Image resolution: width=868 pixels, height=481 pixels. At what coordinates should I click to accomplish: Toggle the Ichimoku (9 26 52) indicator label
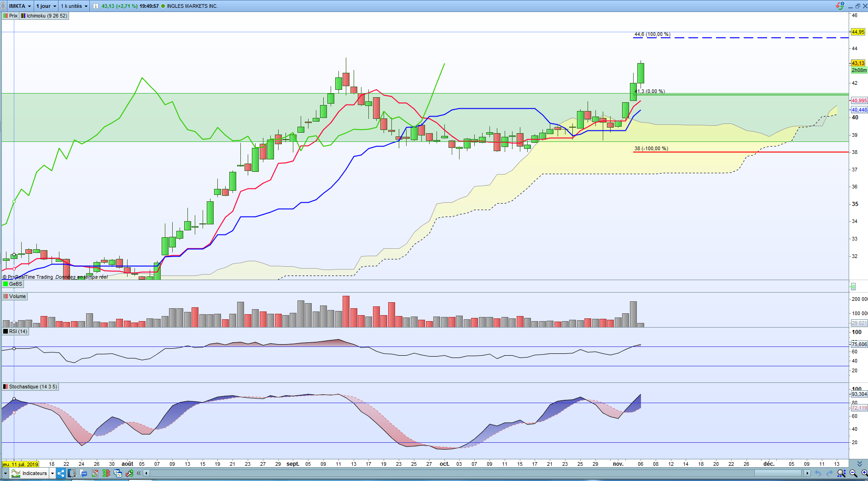[44, 16]
